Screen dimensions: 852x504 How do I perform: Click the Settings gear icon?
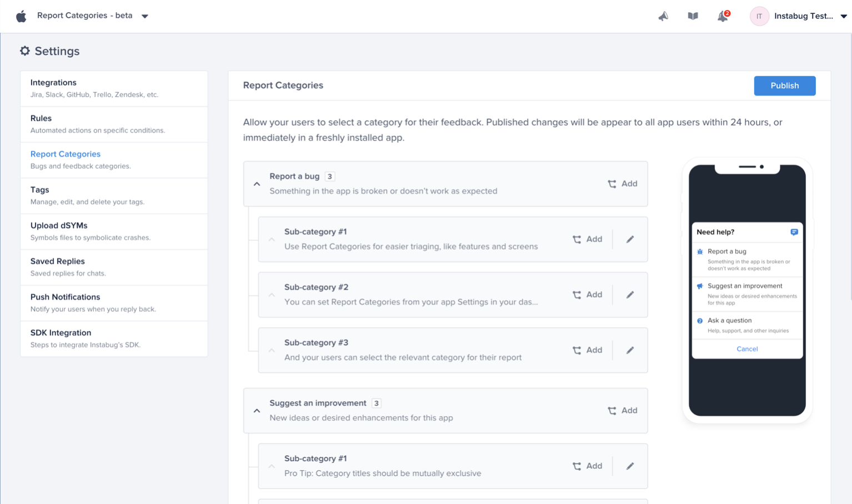point(25,51)
